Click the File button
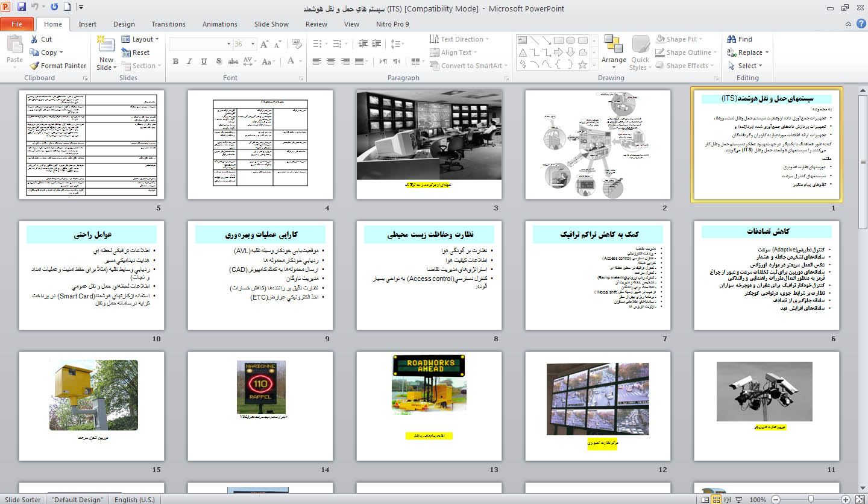Screen dimensions: 868x504 17,24
